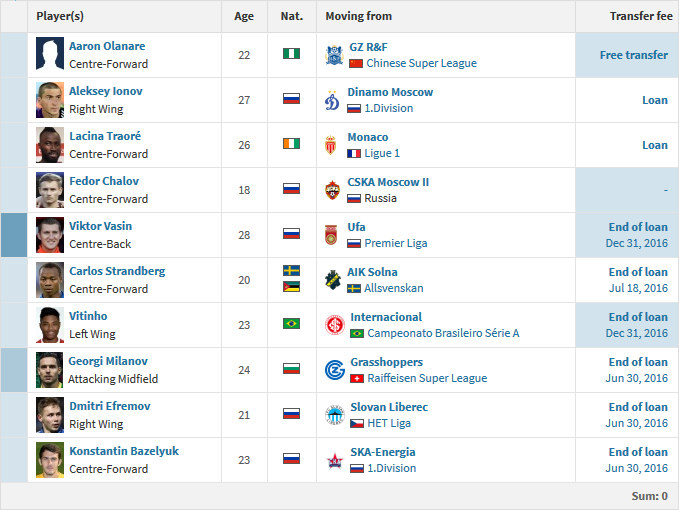Open Lacina Traoré's player link

[x=105, y=136]
